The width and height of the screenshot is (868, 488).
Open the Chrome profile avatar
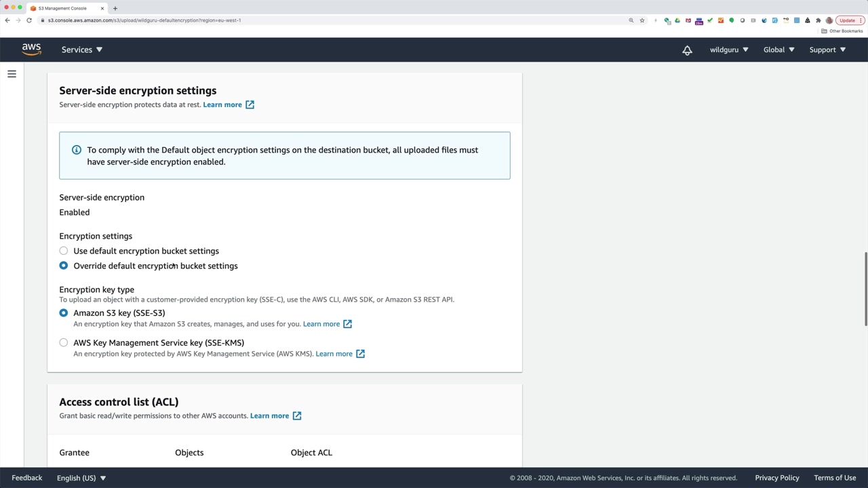click(x=829, y=20)
